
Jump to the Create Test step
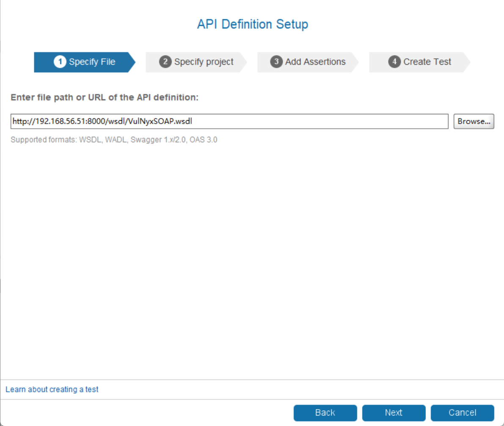coord(427,62)
